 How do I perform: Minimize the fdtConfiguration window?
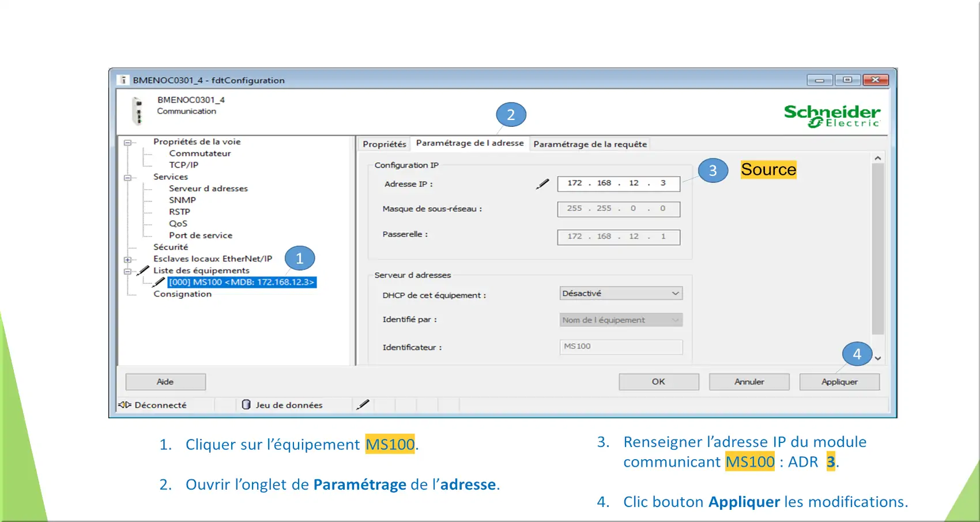(x=819, y=80)
